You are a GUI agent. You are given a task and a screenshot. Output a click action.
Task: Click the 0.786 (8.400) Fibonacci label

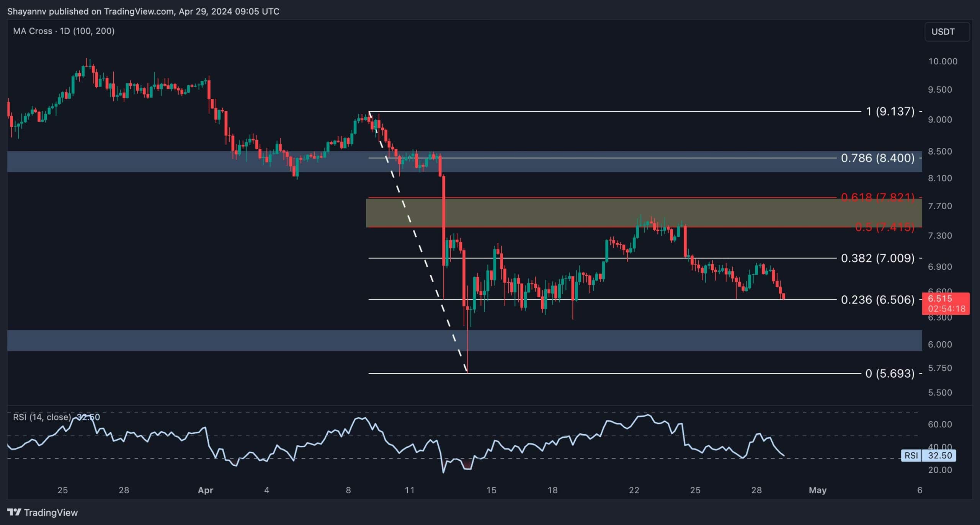click(x=877, y=158)
